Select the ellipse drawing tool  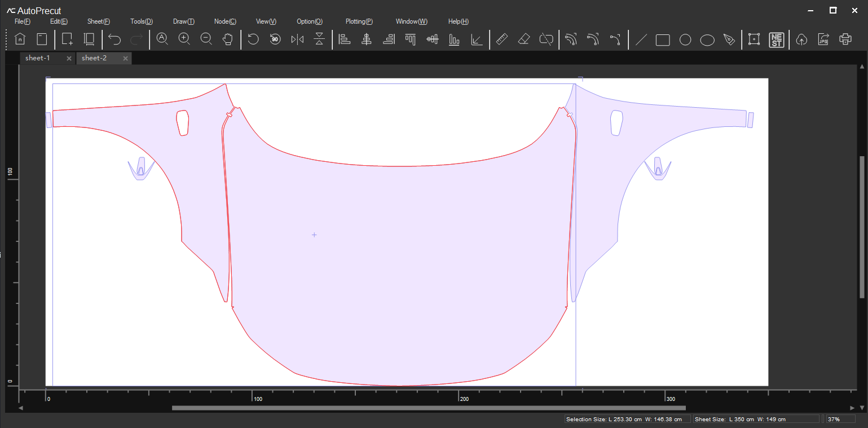[707, 39]
